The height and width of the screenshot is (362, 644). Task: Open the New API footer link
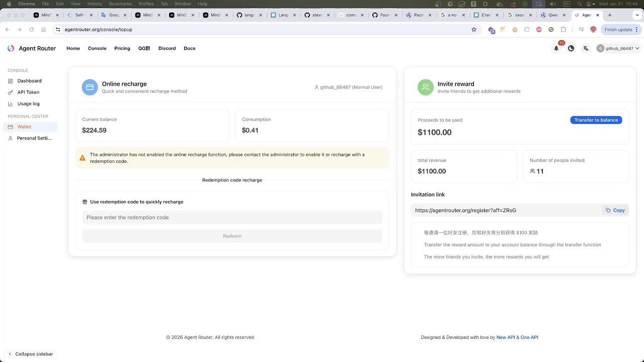506,337
